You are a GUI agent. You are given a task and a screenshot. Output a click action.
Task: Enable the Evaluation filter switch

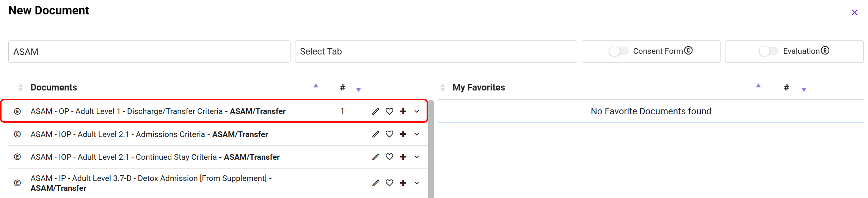tap(769, 51)
